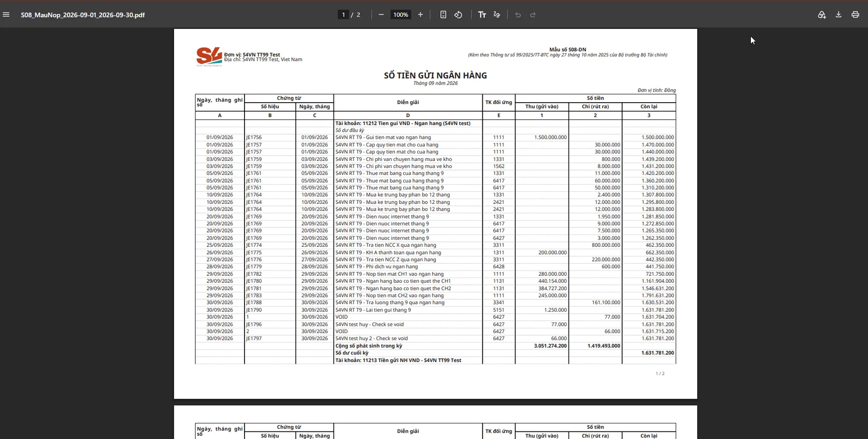
Task: Click Số dư cuối kỳ label
Action: pos(352,353)
